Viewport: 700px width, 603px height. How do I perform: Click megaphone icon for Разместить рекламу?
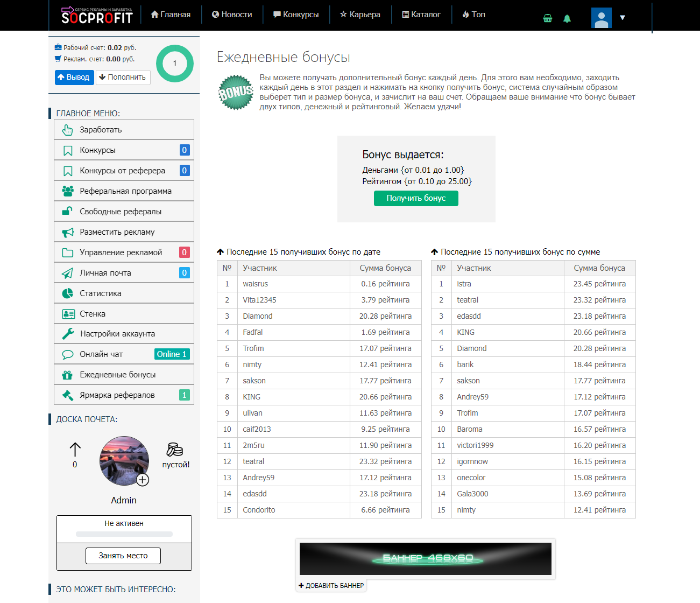[68, 232]
